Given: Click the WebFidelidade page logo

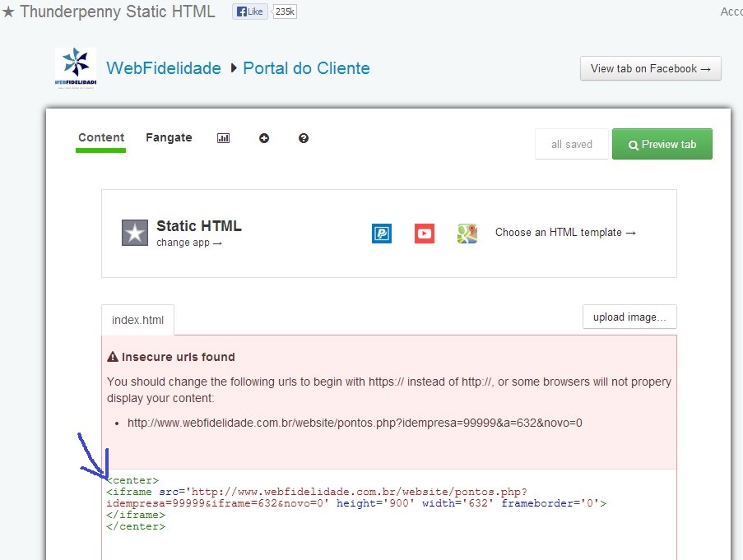Looking at the screenshot, I should [x=76, y=68].
